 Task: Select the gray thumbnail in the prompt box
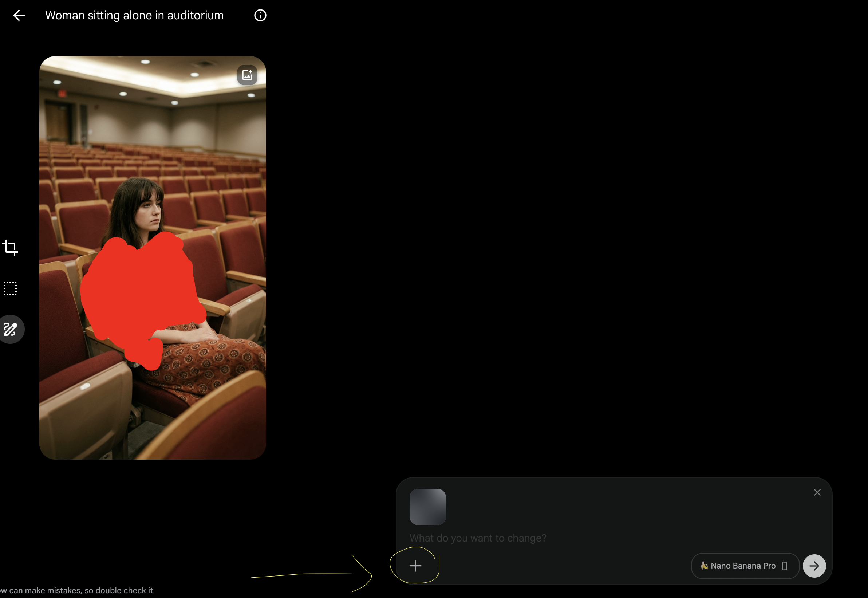(427, 507)
